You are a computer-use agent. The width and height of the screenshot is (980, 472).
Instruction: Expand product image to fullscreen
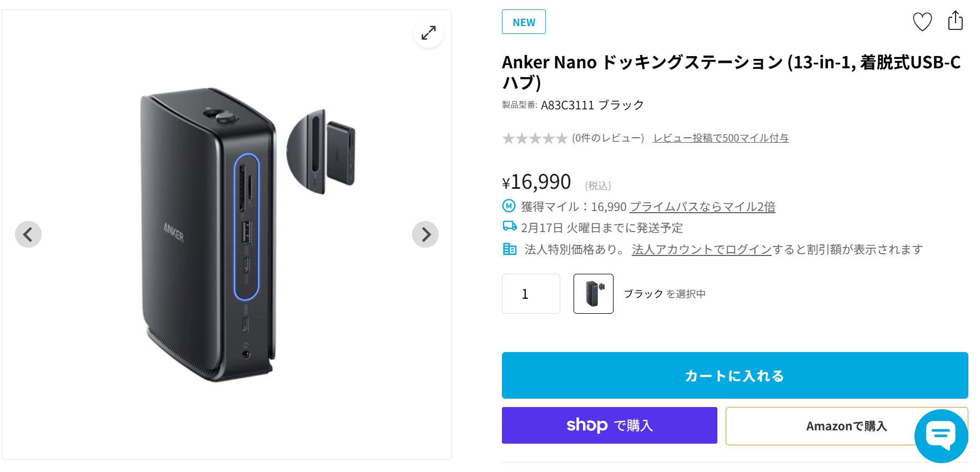[429, 33]
